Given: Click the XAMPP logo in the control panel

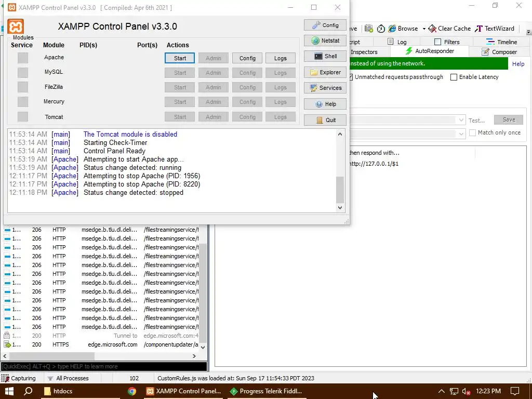Looking at the screenshot, I should click(x=16, y=26).
